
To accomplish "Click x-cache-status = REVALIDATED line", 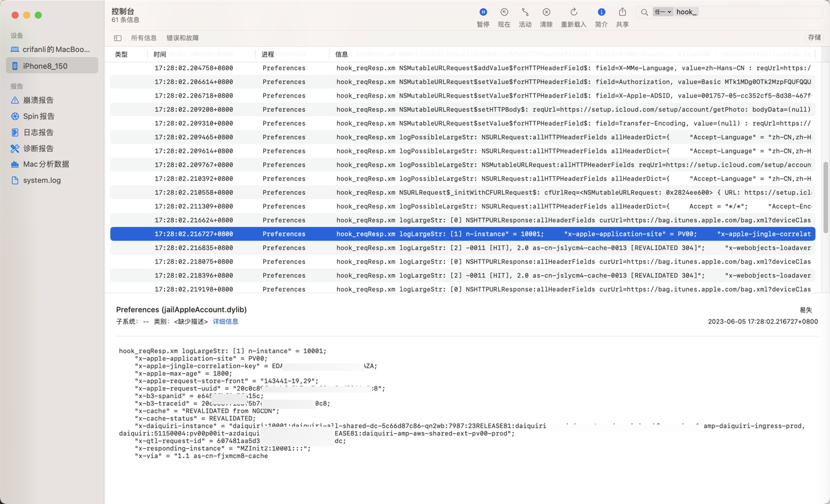I will click(x=195, y=419).
